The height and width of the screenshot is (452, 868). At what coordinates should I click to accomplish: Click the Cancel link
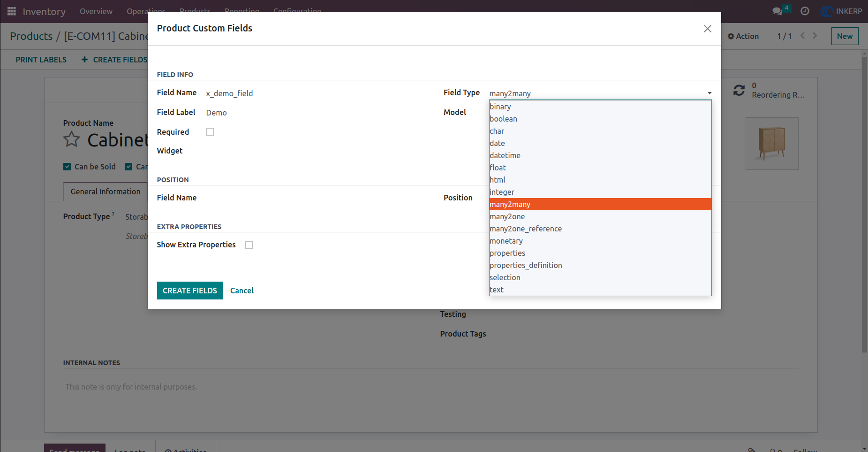point(242,291)
